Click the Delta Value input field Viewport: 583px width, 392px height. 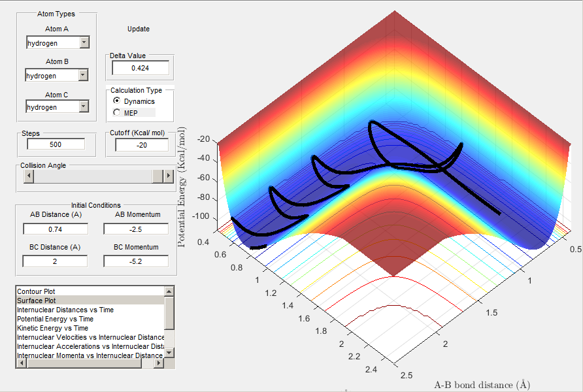click(141, 68)
